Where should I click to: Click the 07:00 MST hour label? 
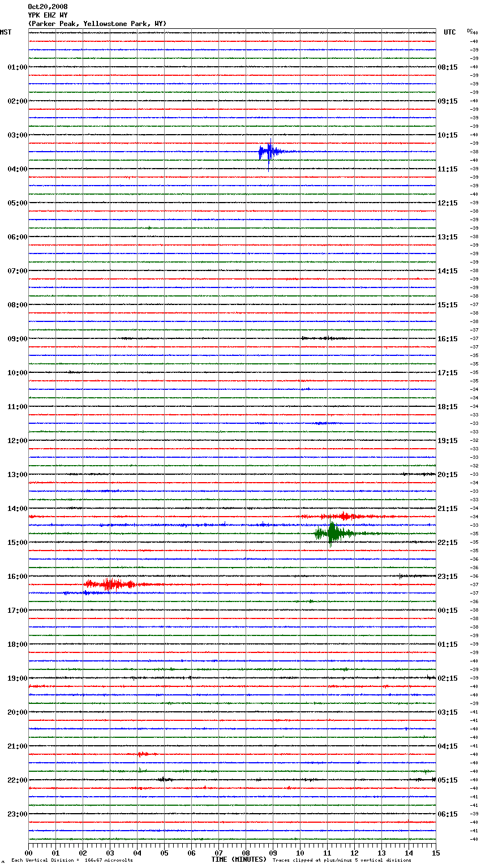pyautogui.click(x=18, y=271)
